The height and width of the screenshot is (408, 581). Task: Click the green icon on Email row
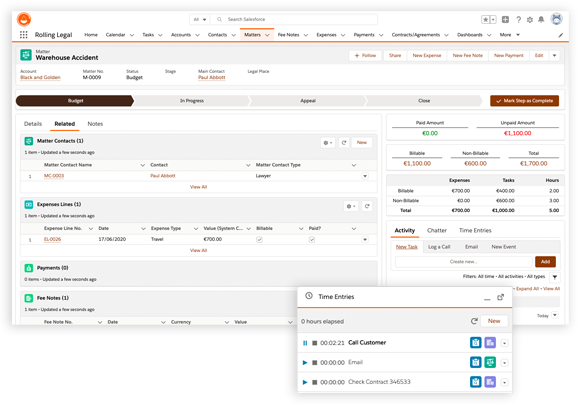click(x=490, y=362)
